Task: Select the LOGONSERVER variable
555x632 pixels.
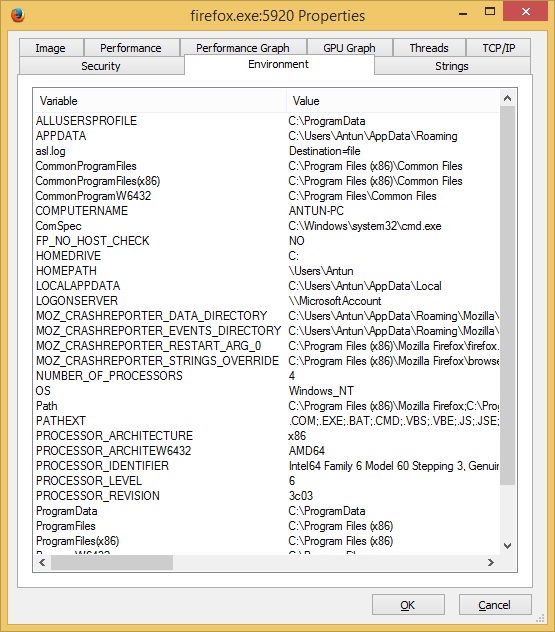Action: pos(266,301)
